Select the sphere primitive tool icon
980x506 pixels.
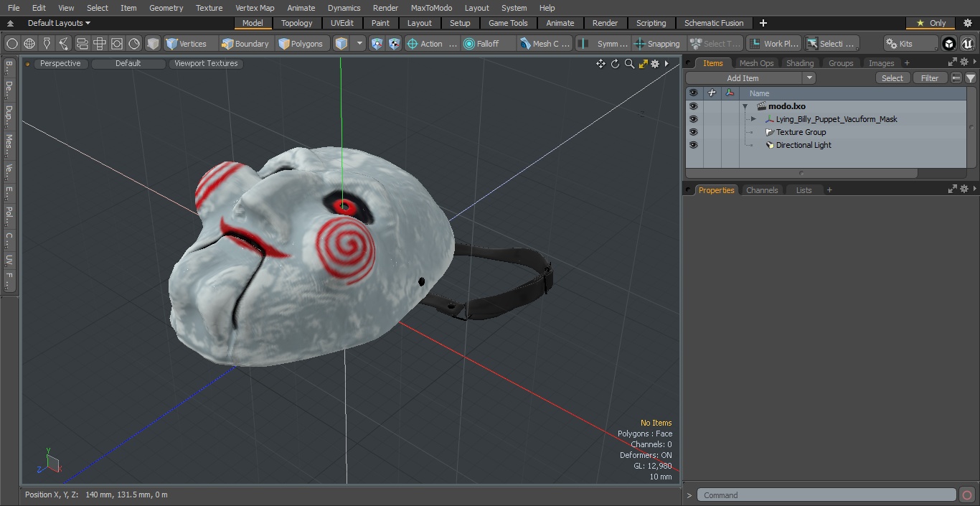(12, 44)
